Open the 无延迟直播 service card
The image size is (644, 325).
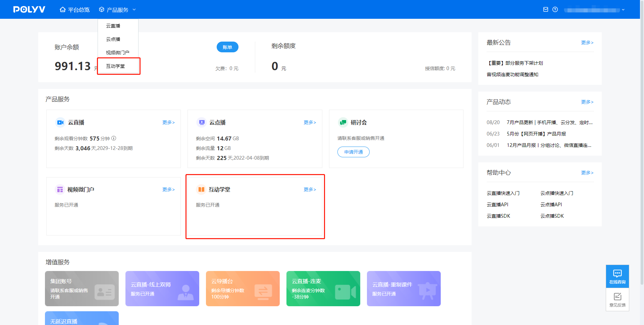click(82, 318)
